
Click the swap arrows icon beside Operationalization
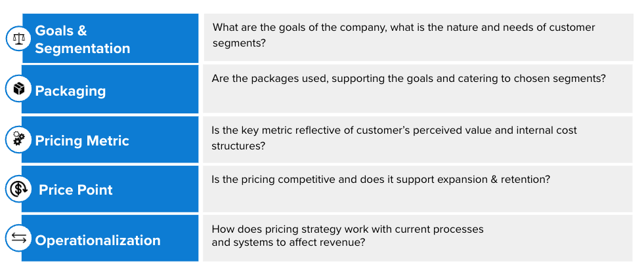pyautogui.click(x=18, y=239)
